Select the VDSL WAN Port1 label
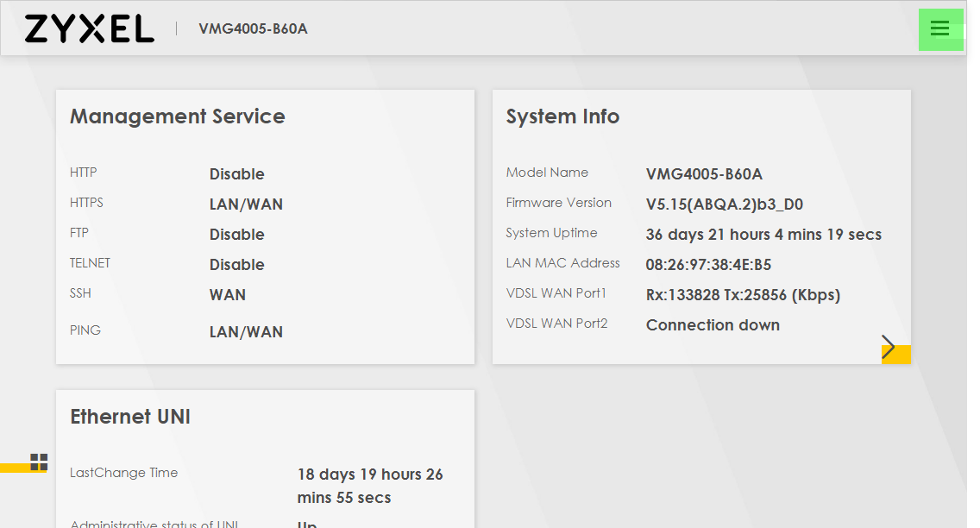Viewport: 980px width, 528px height. 556,293
